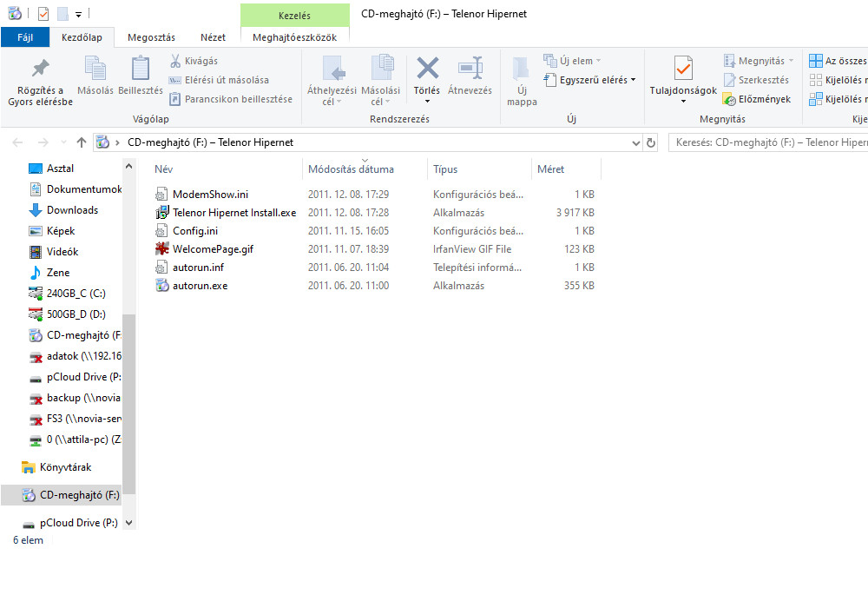
Task: Click the Beillesztés (Paste) clipboard icon
Action: pyautogui.click(x=141, y=68)
